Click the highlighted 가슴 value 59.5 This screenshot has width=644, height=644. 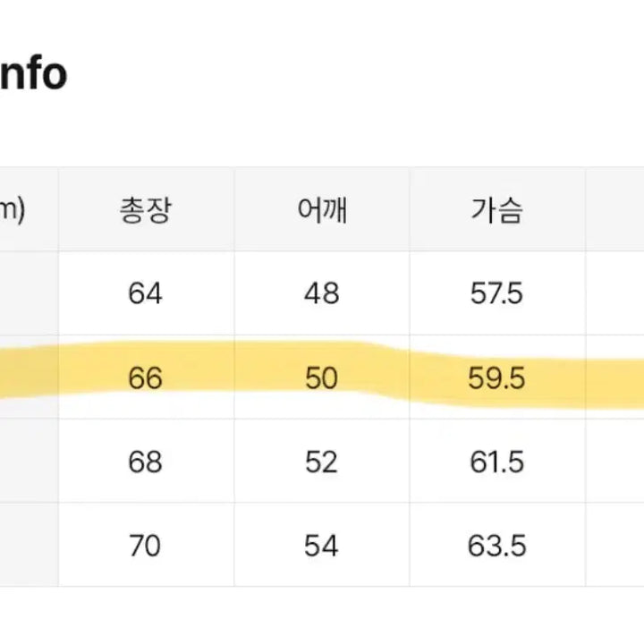click(x=496, y=378)
